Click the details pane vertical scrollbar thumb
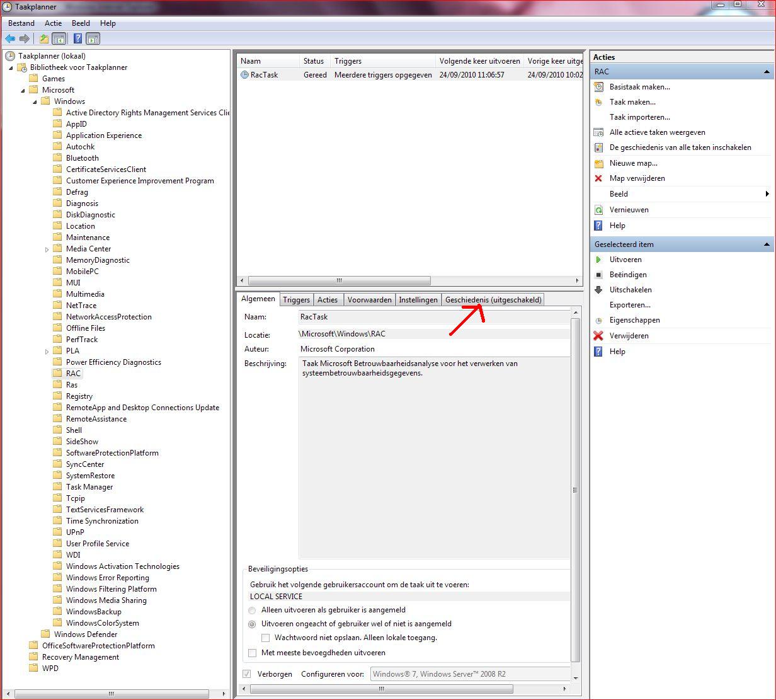The width and height of the screenshot is (776, 700). (575, 490)
